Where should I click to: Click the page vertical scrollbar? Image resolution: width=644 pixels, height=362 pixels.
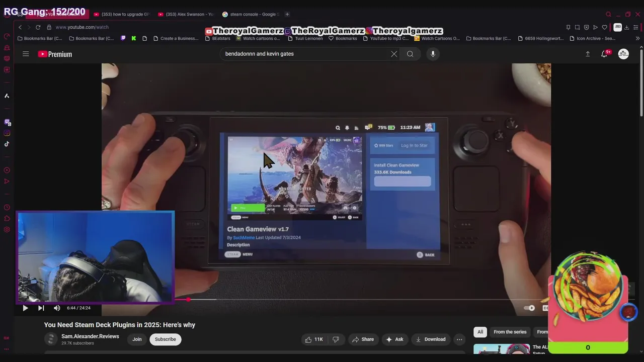point(641,83)
